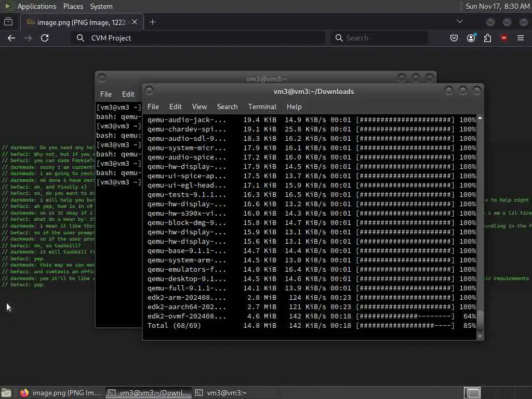Click the Total (68/69) progress bar
This screenshot has height=399, width=532.
[x=405, y=326]
